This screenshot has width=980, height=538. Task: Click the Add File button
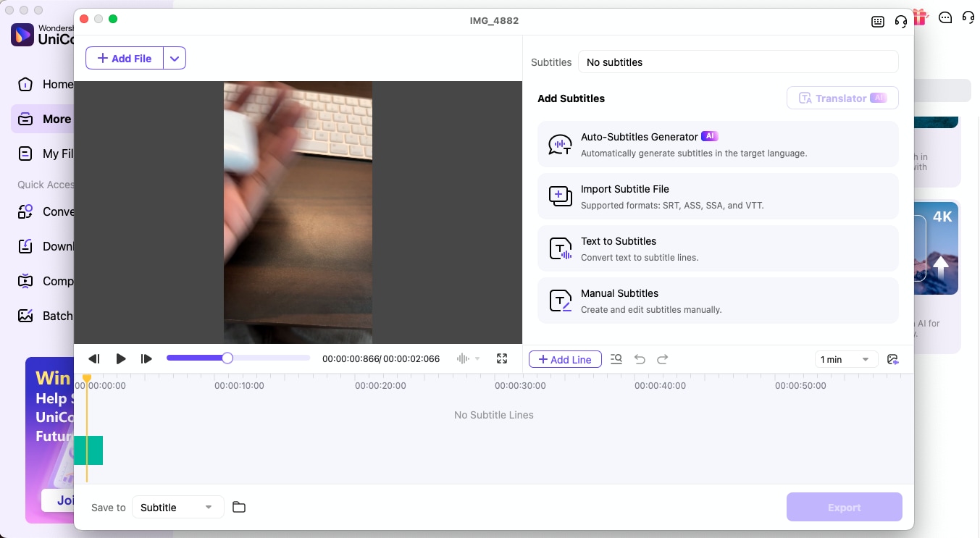125,58
